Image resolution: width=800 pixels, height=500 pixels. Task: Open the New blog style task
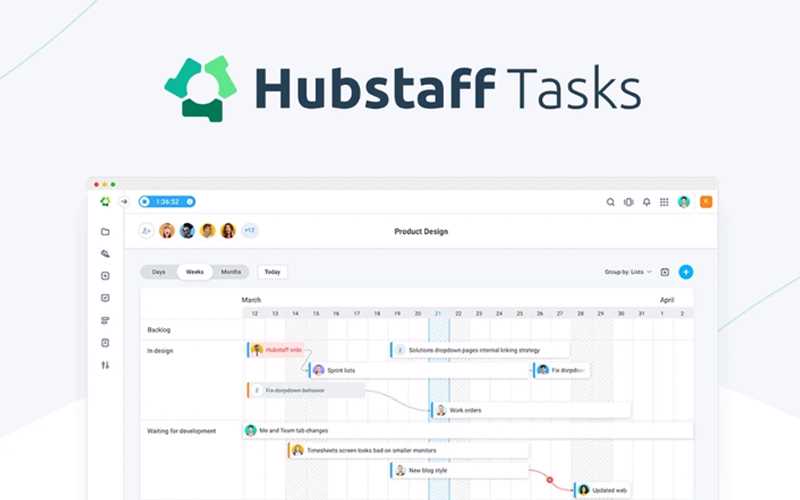pyautogui.click(x=459, y=470)
